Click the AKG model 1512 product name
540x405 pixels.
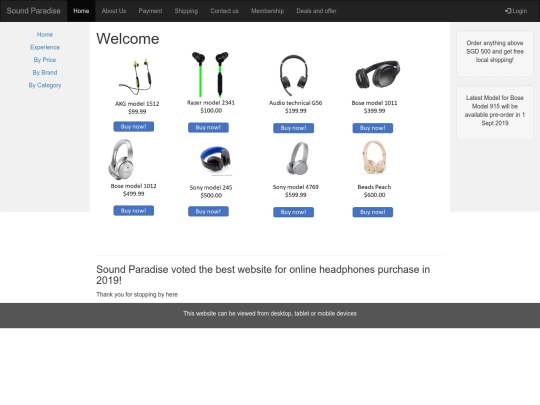point(137,104)
